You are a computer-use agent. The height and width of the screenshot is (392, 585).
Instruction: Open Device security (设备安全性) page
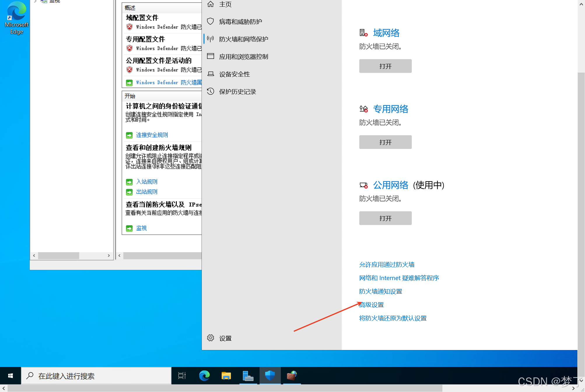(234, 74)
